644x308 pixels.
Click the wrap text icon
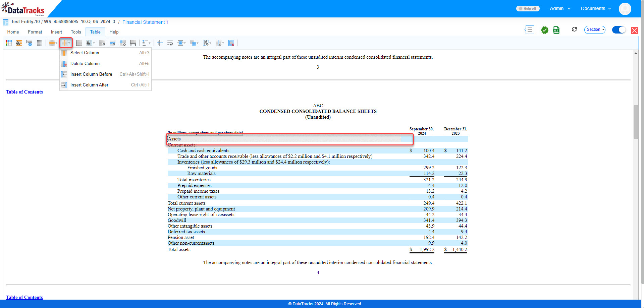pos(170,43)
